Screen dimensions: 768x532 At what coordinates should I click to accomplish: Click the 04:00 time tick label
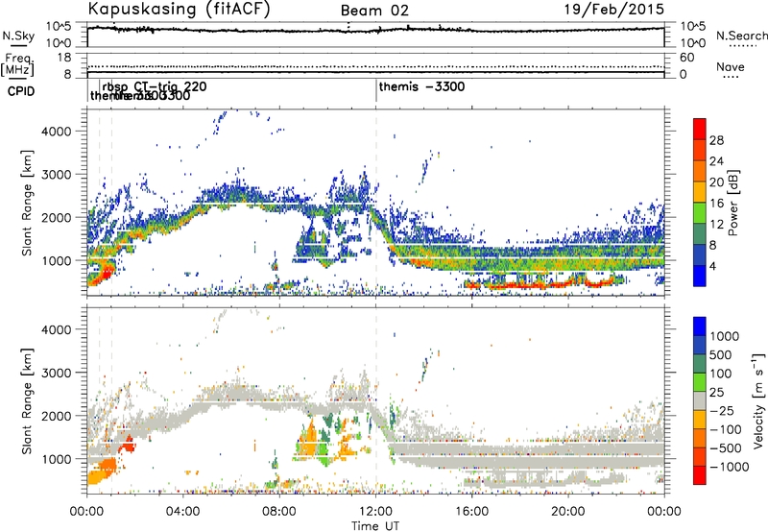click(183, 512)
